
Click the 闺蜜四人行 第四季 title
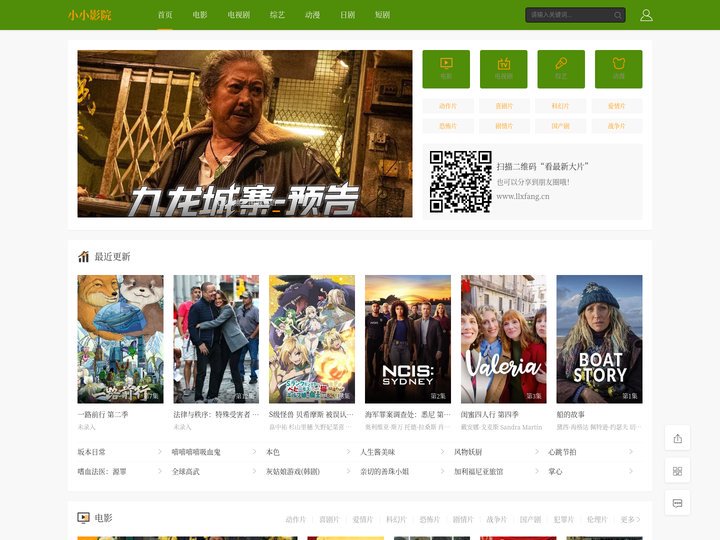tap(490, 414)
